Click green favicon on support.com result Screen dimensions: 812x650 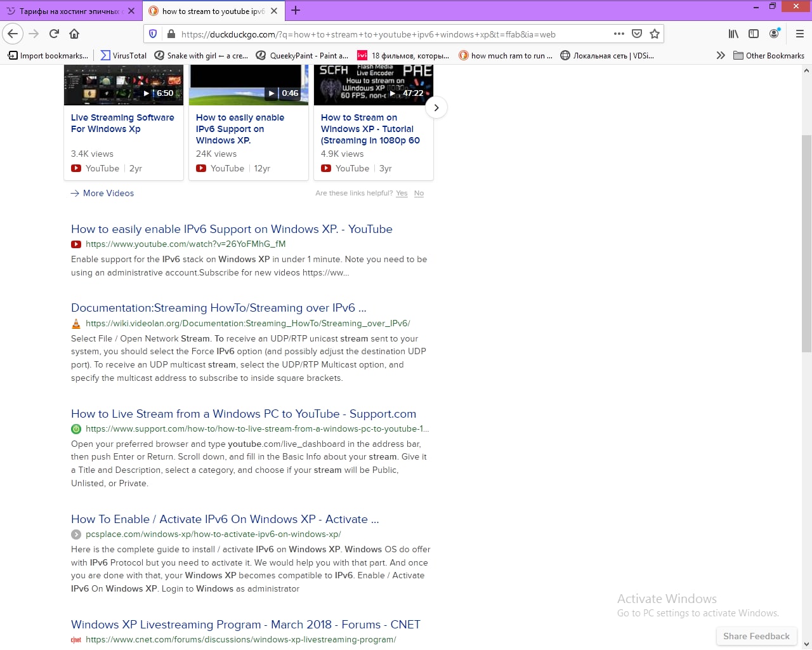click(76, 428)
